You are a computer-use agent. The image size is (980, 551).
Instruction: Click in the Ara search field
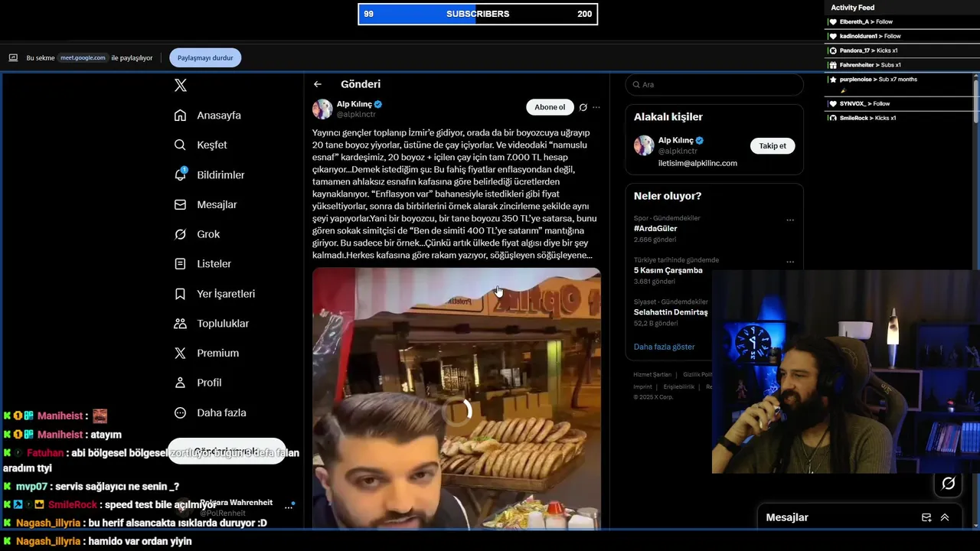point(714,85)
